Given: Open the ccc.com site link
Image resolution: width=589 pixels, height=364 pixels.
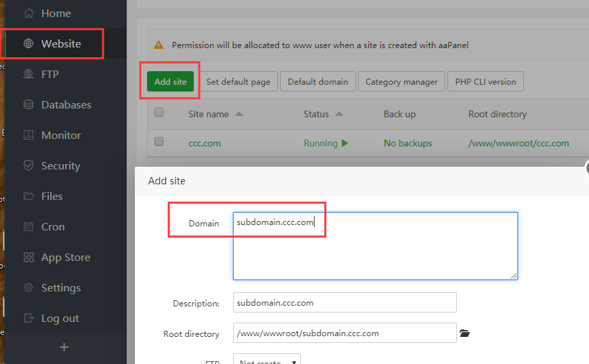Looking at the screenshot, I should pyautogui.click(x=204, y=144).
